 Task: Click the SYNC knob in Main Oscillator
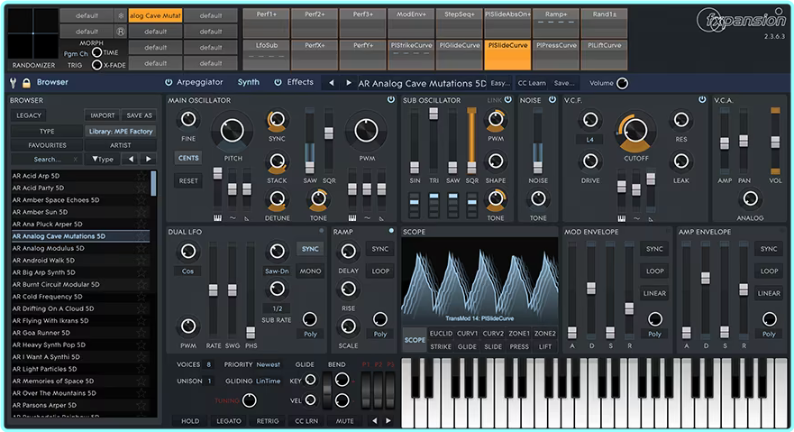(276, 120)
